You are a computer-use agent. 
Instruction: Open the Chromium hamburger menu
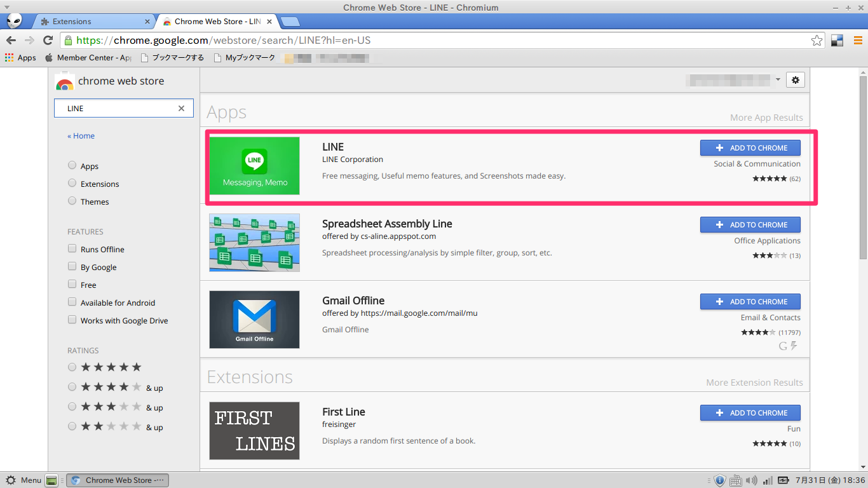coord(857,40)
